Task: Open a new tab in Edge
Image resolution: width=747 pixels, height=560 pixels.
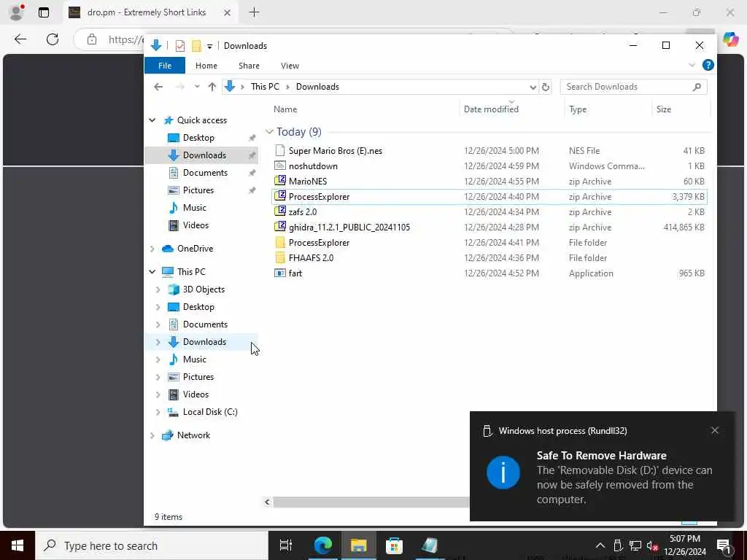Action: click(255, 12)
